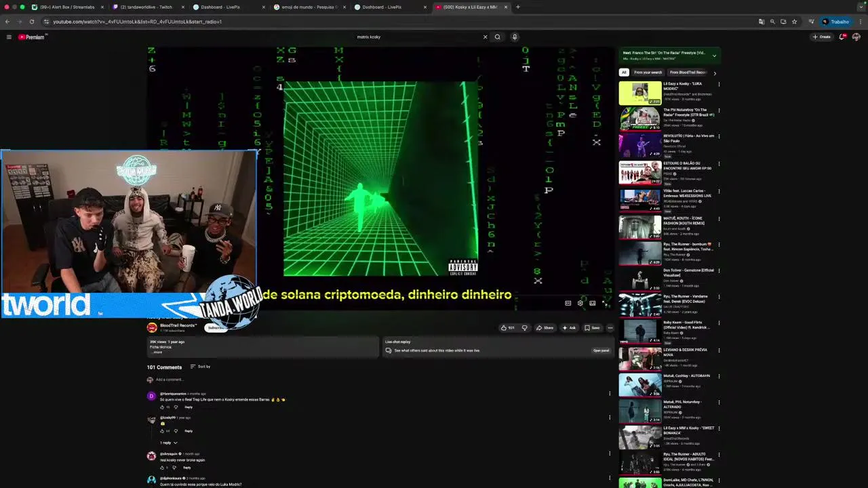Open the YouTube account avatar menu
The image size is (868, 488).
(x=856, y=37)
